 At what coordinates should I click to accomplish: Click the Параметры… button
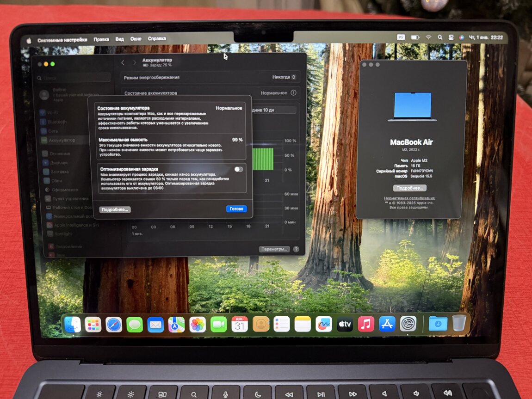[x=274, y=249]
